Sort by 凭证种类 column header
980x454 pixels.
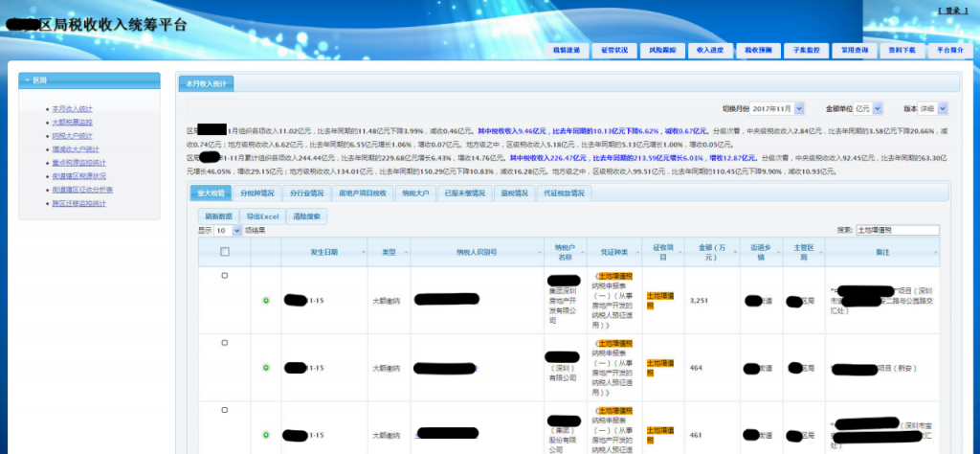point(613,252)
